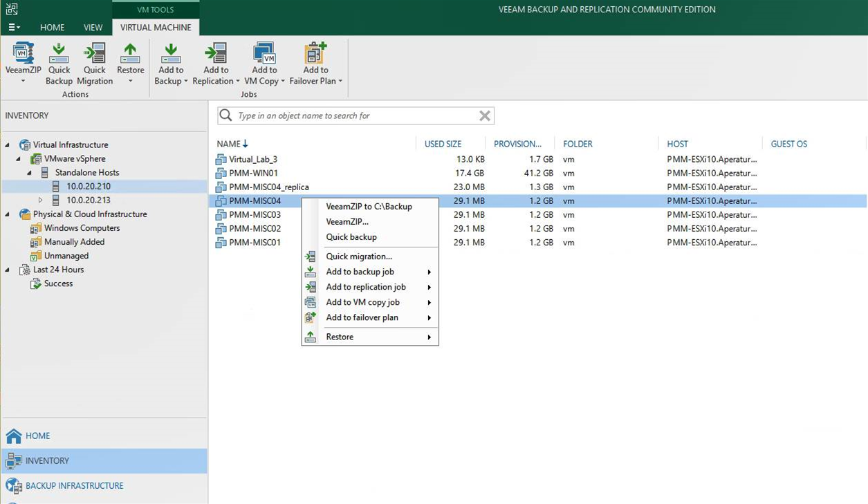Choose VeeamZIP to C:\Backup from context menu
Viewport: 868px width, 504px height.
pyautogui.click(x=370, y=206)
